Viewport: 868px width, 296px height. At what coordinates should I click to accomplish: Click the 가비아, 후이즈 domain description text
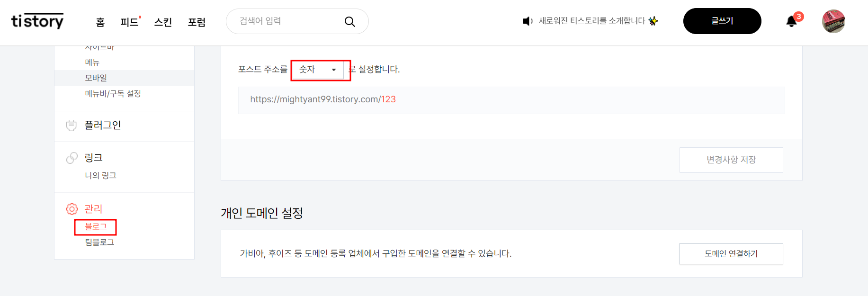[x=376, y=254]
